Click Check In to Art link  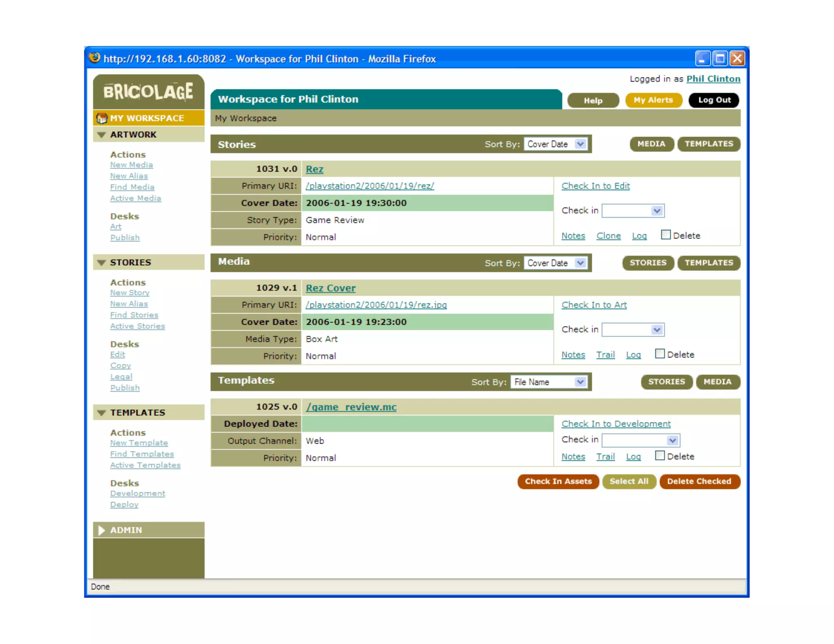click(594, 305)
